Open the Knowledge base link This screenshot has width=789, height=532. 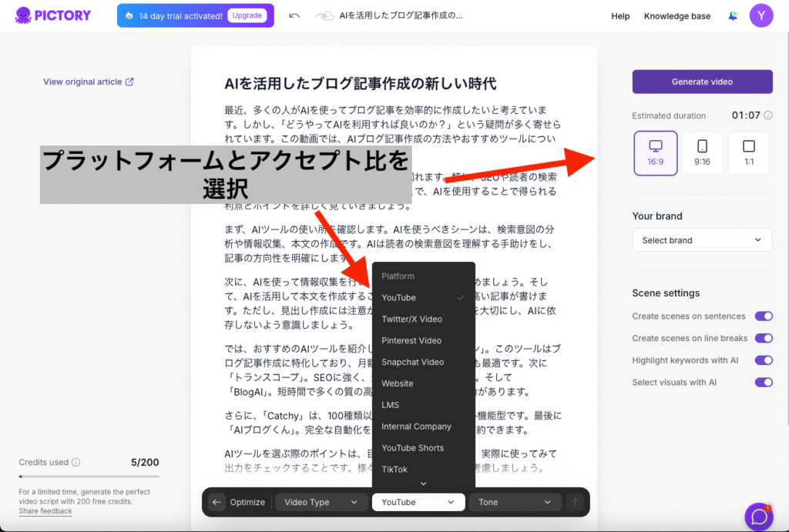coord(677,16)
